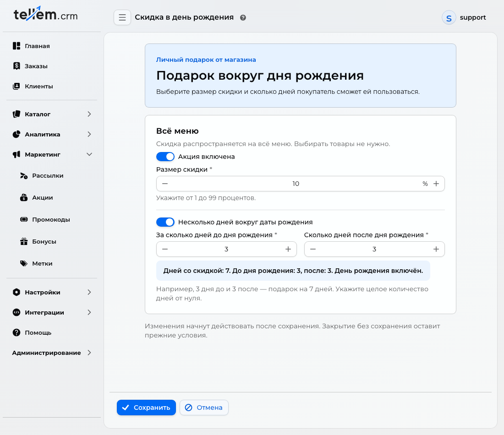504x435 pixels.
Task: Click the Администрирование label
Action: (46, 353)
